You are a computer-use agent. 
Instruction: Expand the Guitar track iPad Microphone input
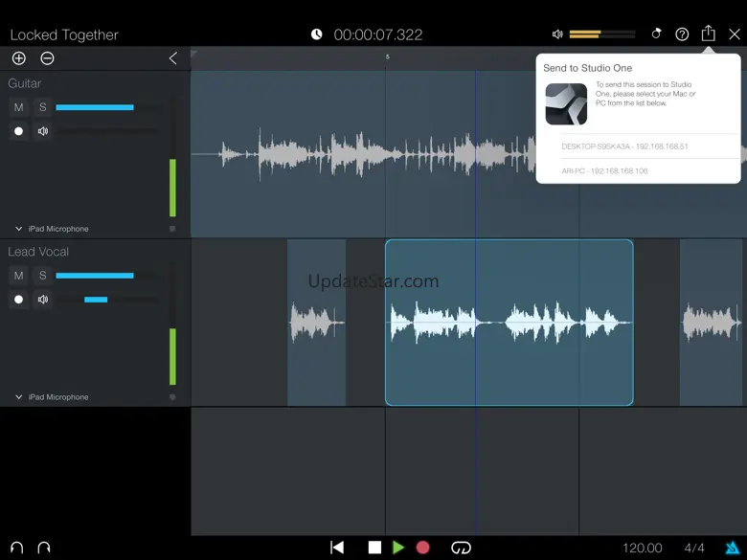(18, 229)
